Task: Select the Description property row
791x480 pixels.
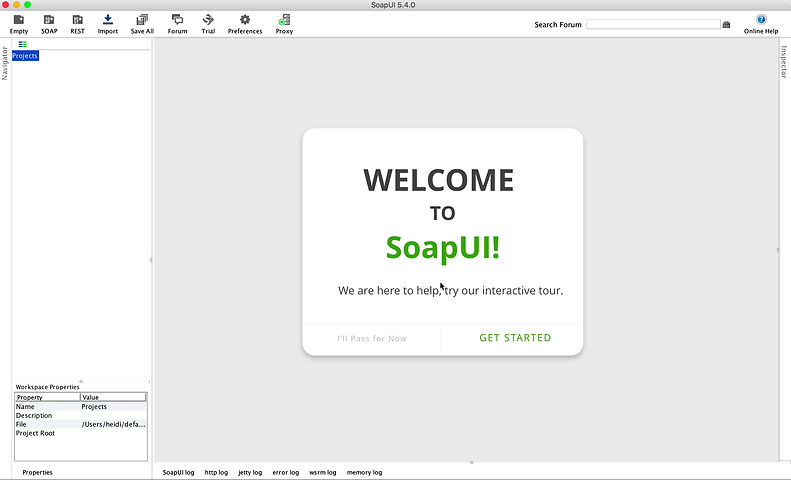Action: 81,415
